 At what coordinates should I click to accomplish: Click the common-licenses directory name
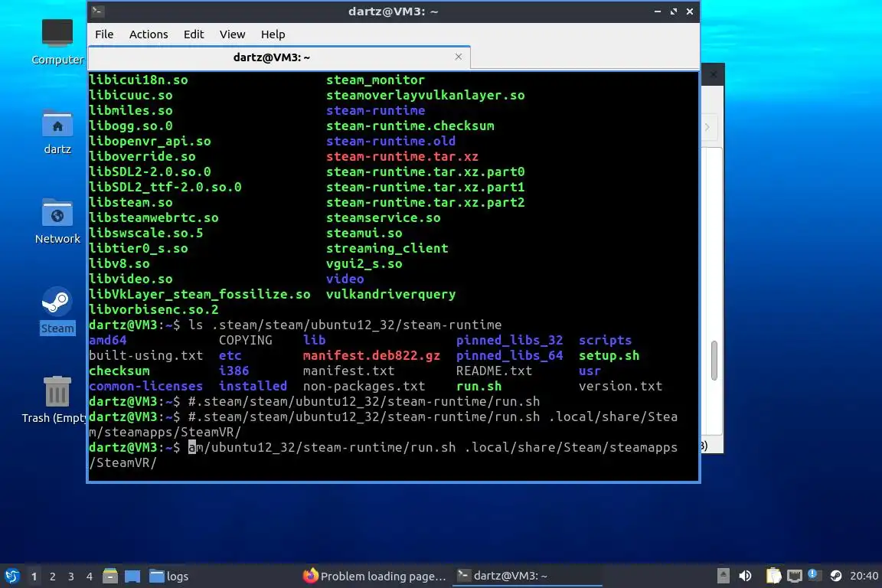click(146, 386)
